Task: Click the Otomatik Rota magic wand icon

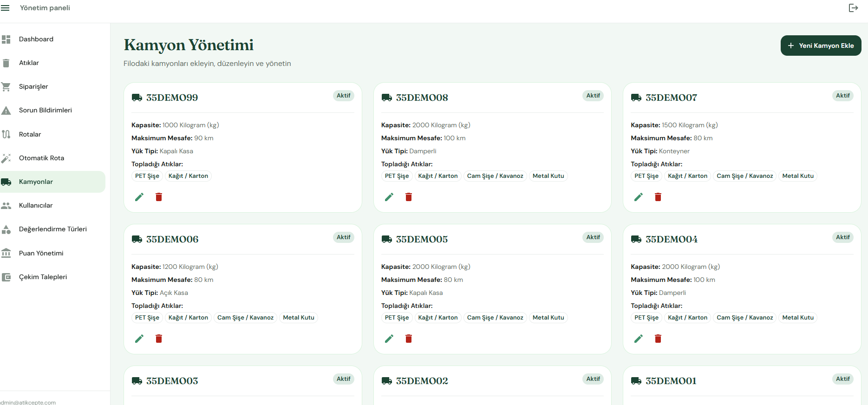Action: [6, 158]
